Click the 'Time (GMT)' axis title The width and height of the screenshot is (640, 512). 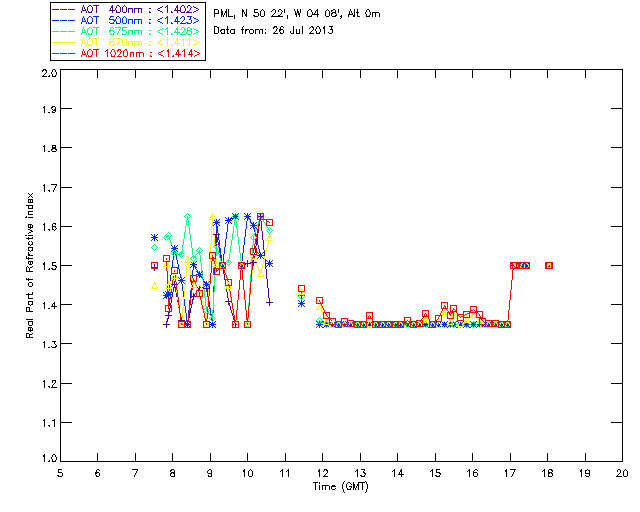point(340,487)
